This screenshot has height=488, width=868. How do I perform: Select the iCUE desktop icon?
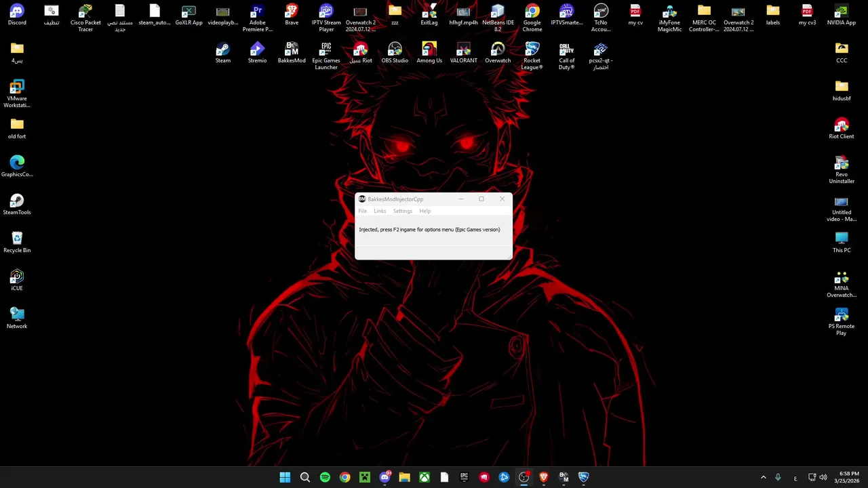tap(17, 281)
